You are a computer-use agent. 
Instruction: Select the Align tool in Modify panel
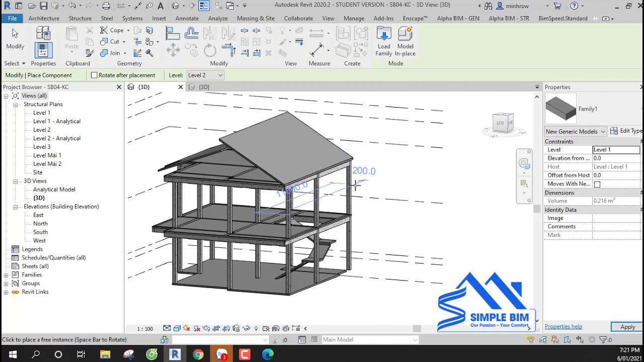(173, 34)
